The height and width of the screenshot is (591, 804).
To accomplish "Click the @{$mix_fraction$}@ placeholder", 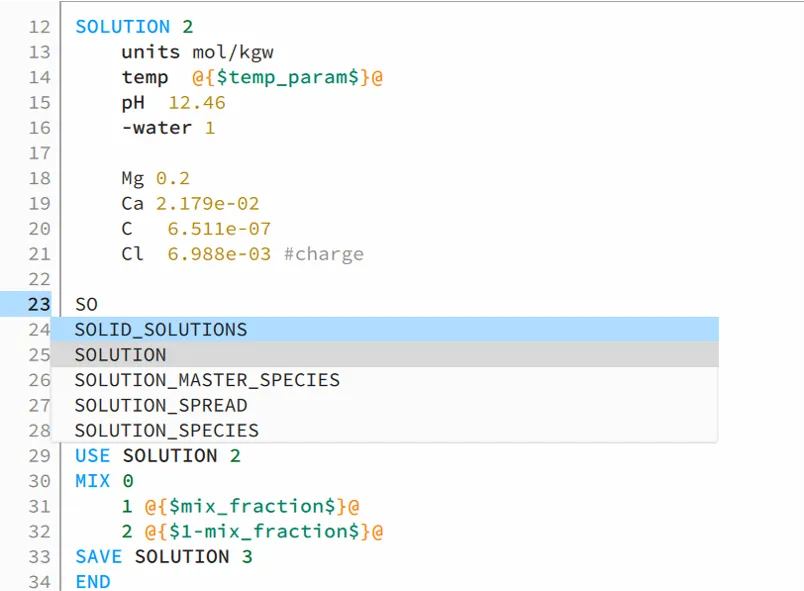I will [252, 506].
